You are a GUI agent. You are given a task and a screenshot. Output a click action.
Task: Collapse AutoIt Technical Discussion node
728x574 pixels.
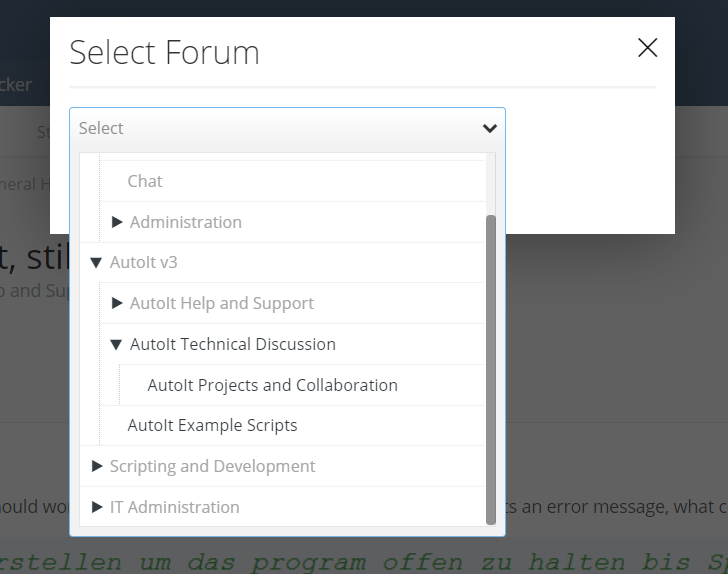point(116,345)
